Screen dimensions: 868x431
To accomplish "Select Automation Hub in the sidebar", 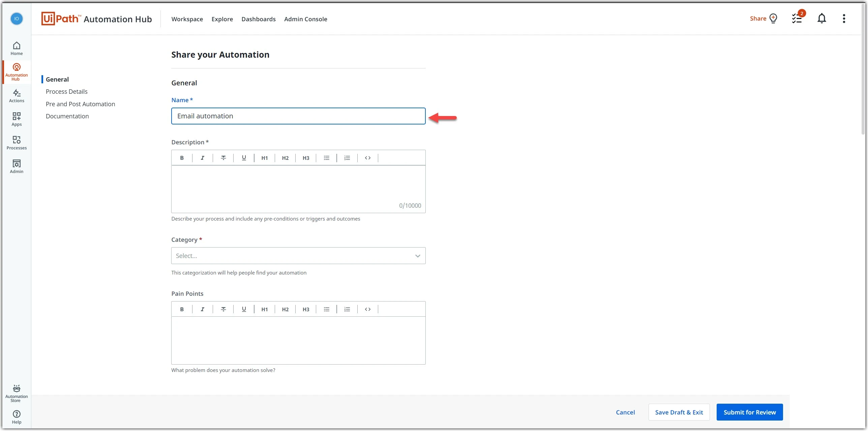I will 17,72.
